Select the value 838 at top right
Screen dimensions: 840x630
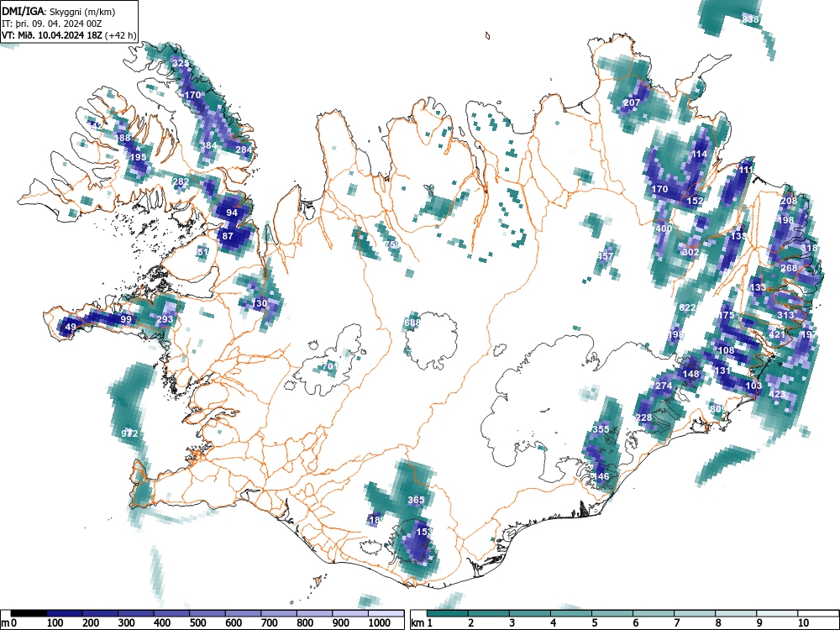point(750,19)
